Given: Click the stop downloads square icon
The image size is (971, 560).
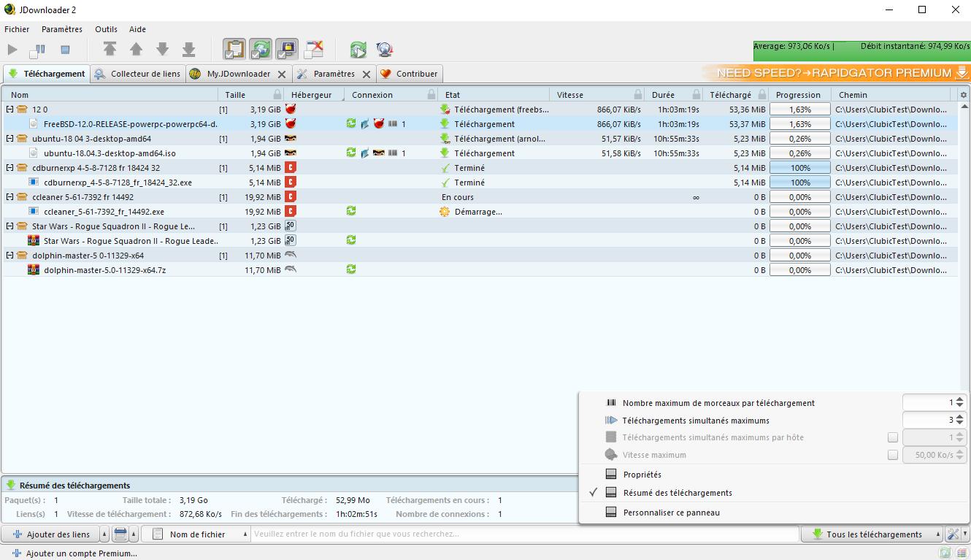Looking at the screenshot, I should (65, 50).
